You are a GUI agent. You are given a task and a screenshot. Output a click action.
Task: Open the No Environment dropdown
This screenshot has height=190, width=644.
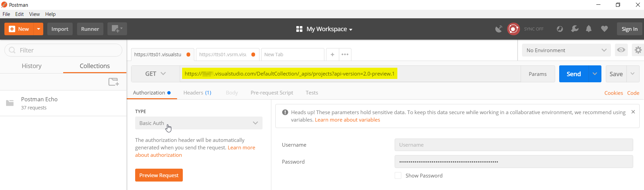point(566,50)
